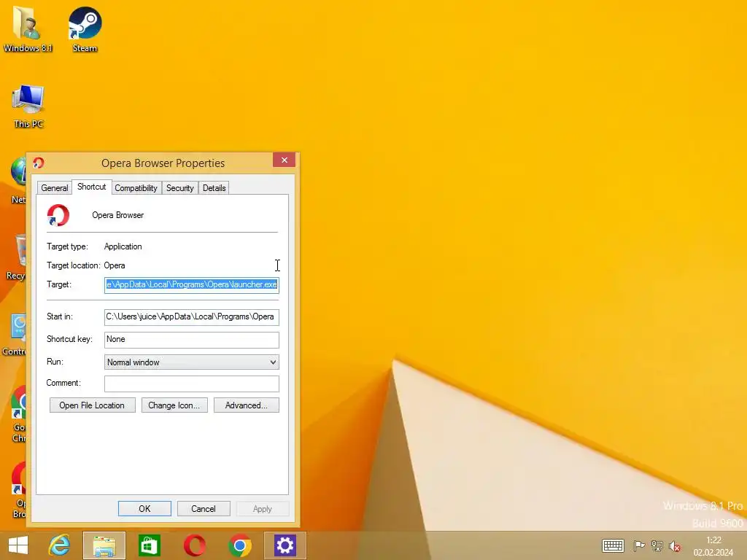Select the This PC desktop icon
The width and height of the screenshot is (747, 560).
[28, 106]
